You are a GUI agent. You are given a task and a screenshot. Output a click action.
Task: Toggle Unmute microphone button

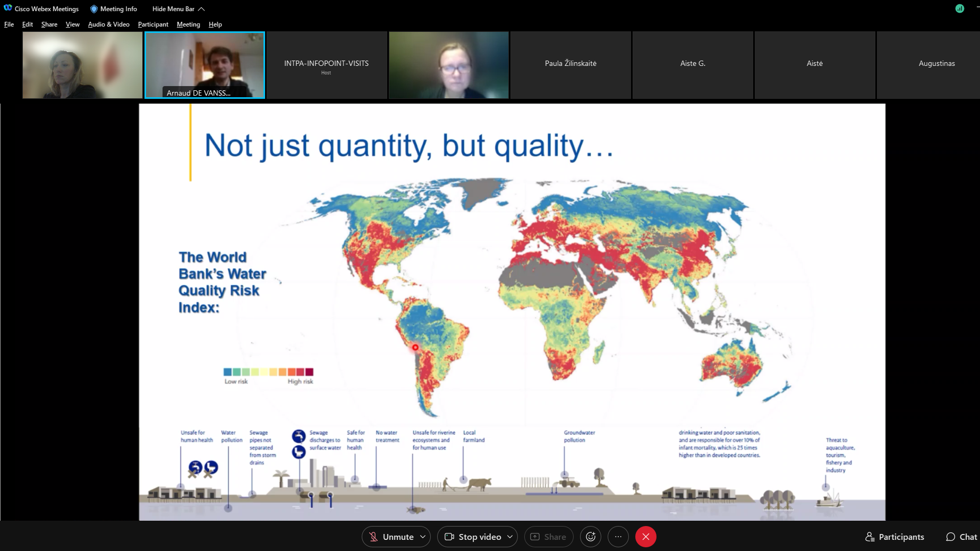[x=391, y=537]
